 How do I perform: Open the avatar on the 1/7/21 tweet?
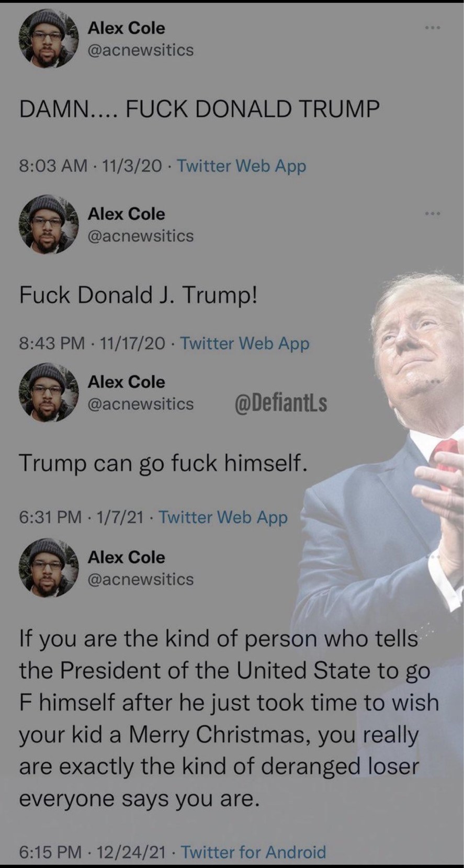coord(48,392)
